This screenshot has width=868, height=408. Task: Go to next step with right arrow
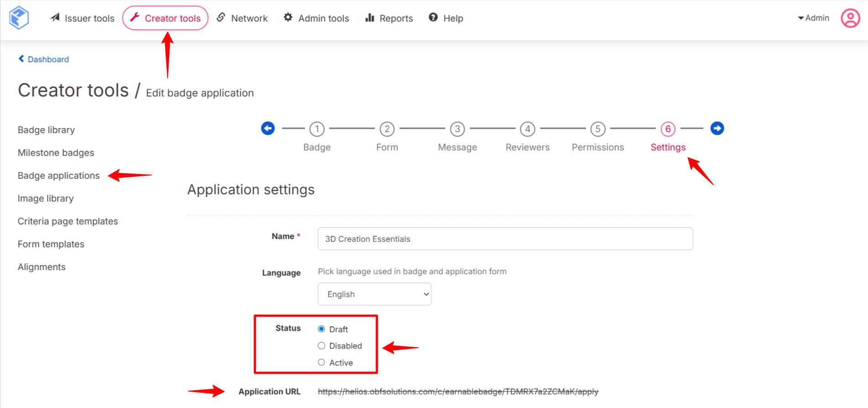pos(717,128)
